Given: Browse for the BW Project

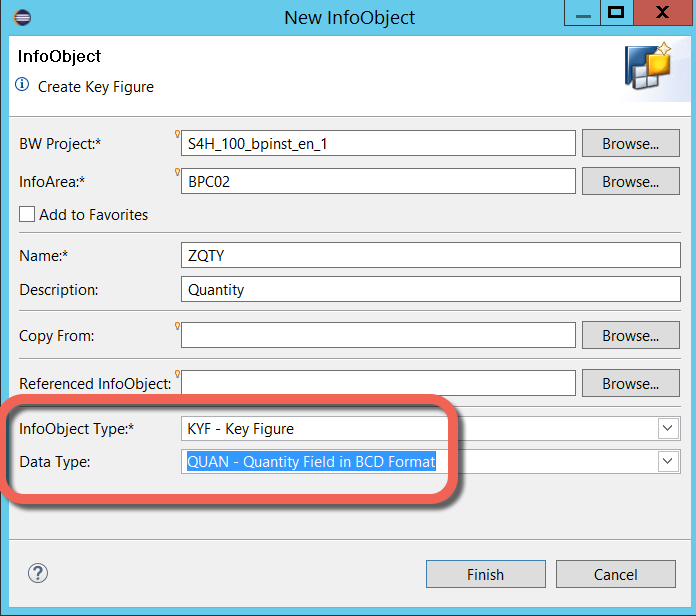Looking at the screenshot, I should (630, 143).
